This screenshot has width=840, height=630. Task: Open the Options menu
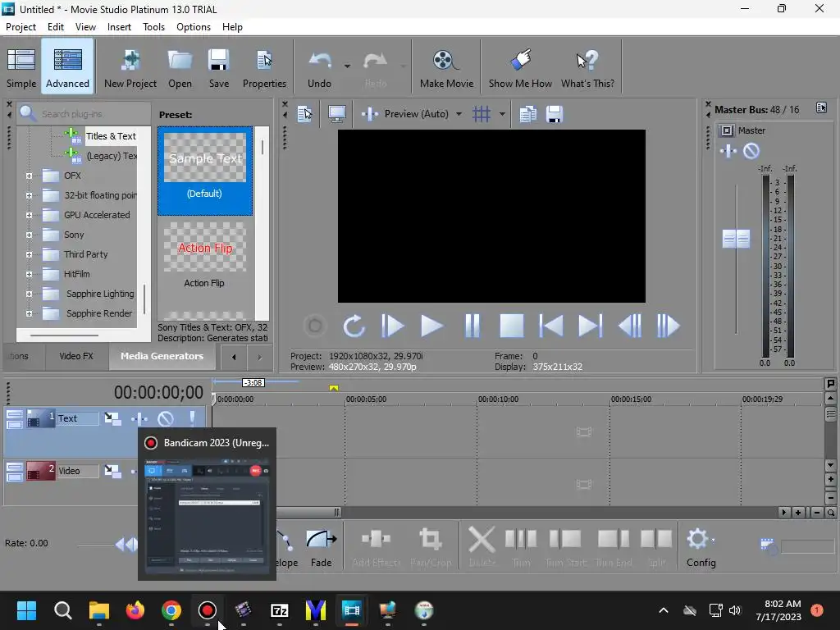tap(194, 27)
